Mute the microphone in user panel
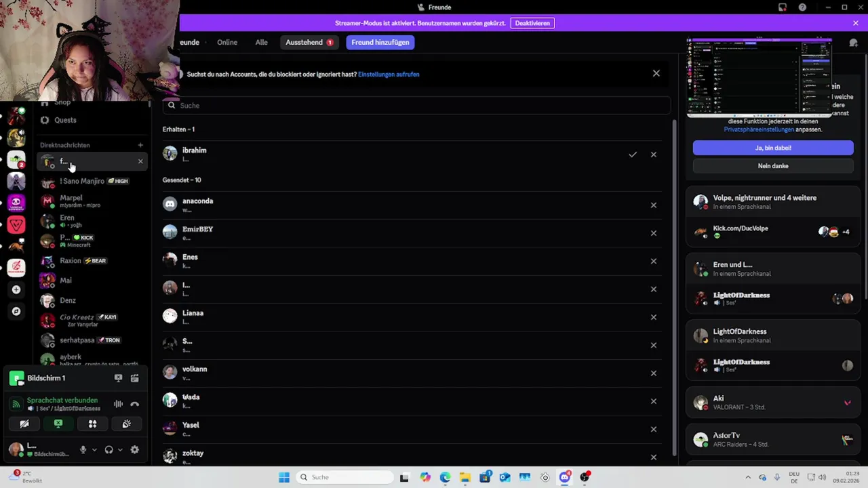868x488 pixels. click(83, 449)
